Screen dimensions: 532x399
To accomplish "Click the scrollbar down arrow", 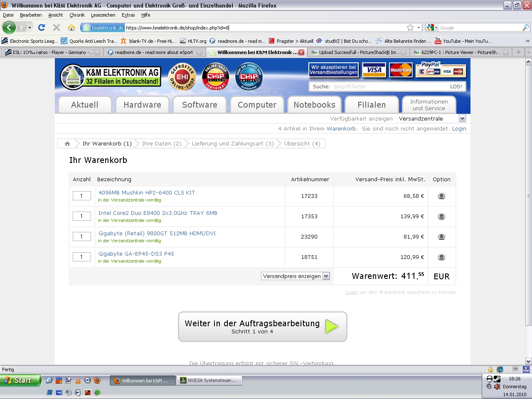I will coord(529,361).
